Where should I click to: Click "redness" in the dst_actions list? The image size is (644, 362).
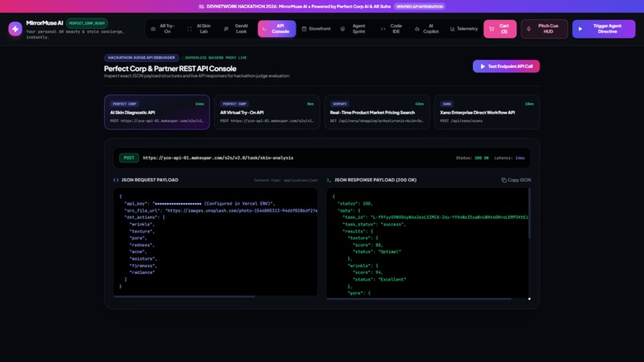click(142, 245)
